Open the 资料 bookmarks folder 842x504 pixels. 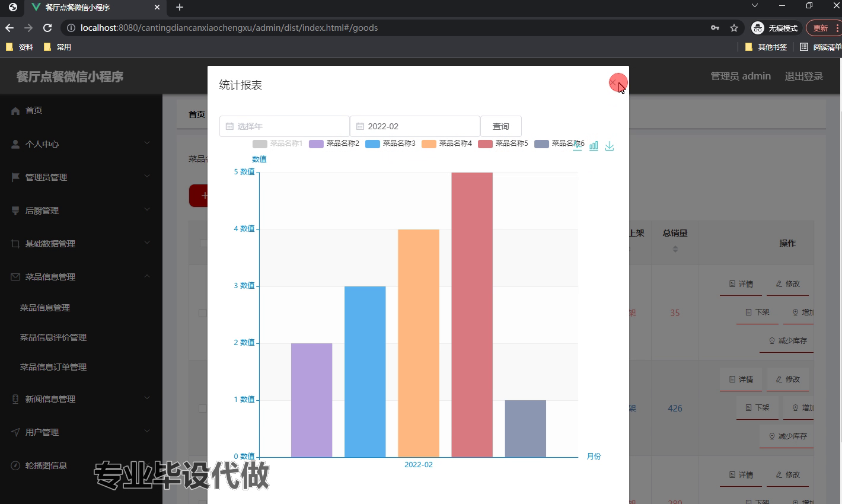20,47
